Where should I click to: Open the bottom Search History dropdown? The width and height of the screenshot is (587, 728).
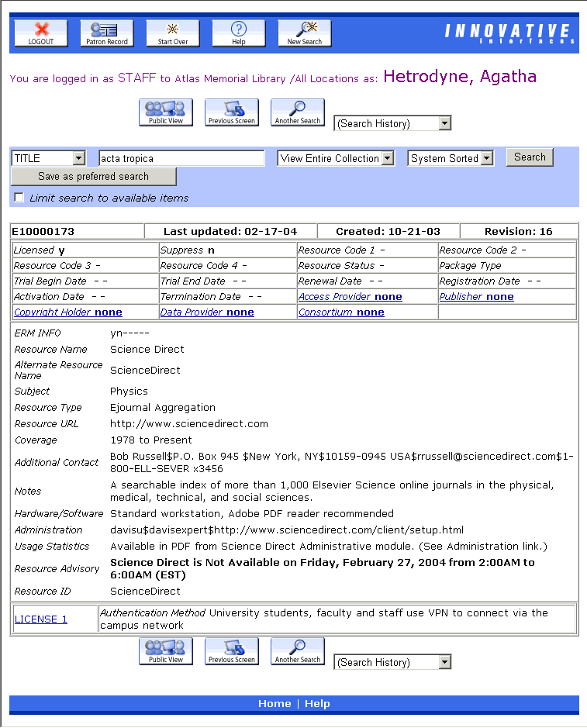[392, 662]
